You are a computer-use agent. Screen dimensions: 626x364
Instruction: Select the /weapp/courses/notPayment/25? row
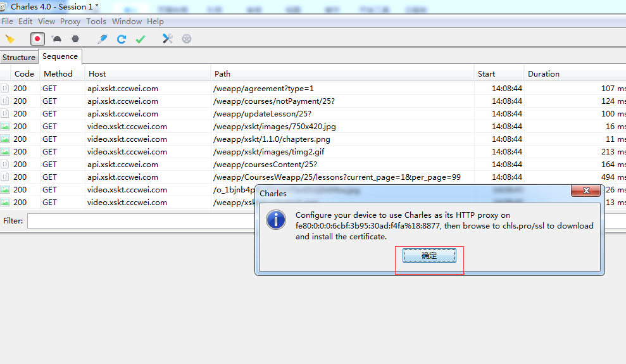tap(313, 101)
